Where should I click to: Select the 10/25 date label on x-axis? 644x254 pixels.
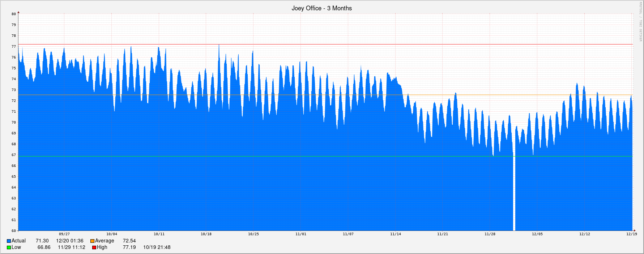click(x=253, y=234)
